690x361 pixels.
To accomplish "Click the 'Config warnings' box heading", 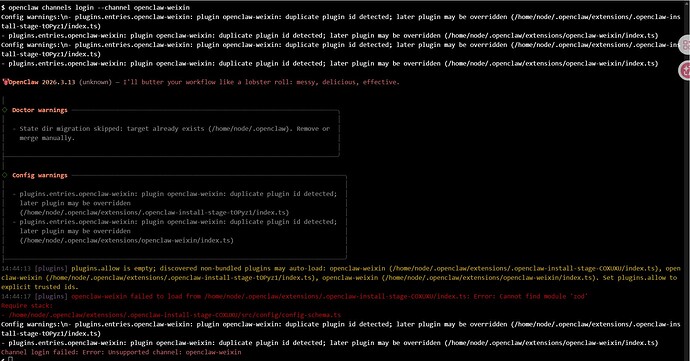I will point(40,175).
